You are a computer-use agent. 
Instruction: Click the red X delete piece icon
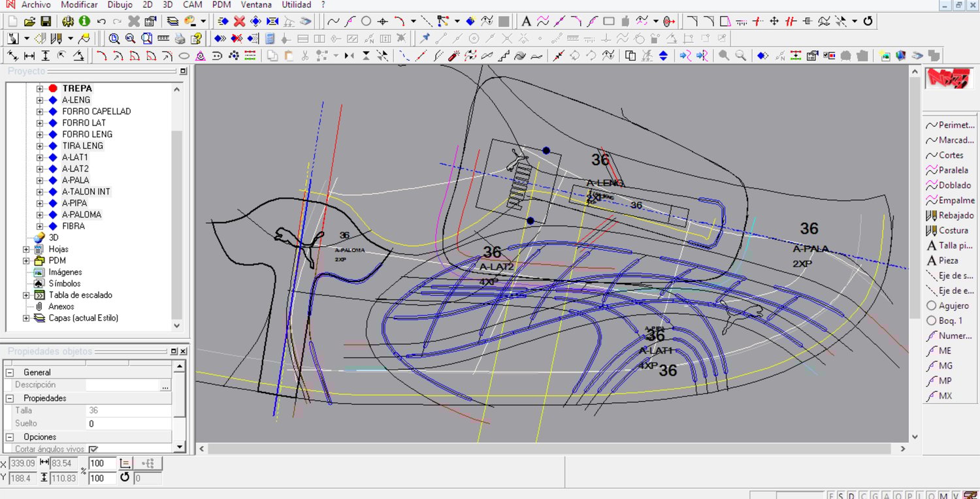[x=239, y=22]
